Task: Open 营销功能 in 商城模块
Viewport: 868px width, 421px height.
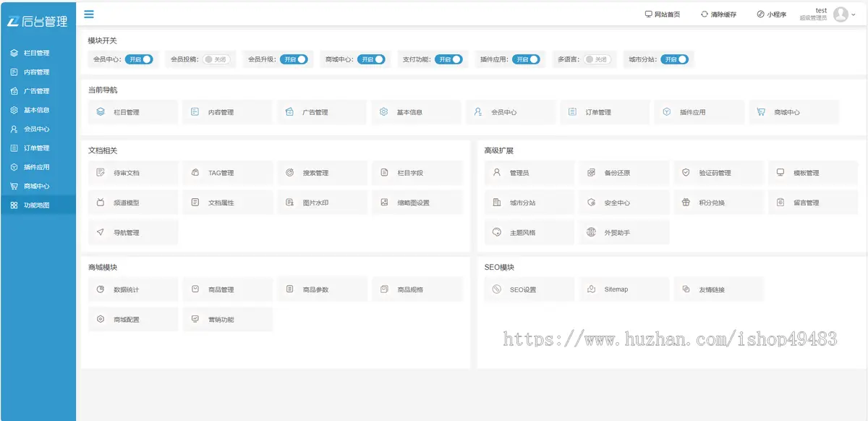Action: coord(227,319)
